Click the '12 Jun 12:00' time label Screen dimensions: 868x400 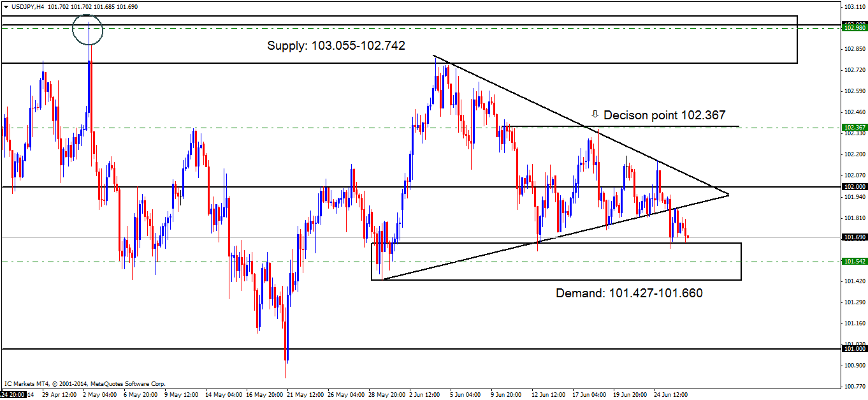[x=547, y=394]
